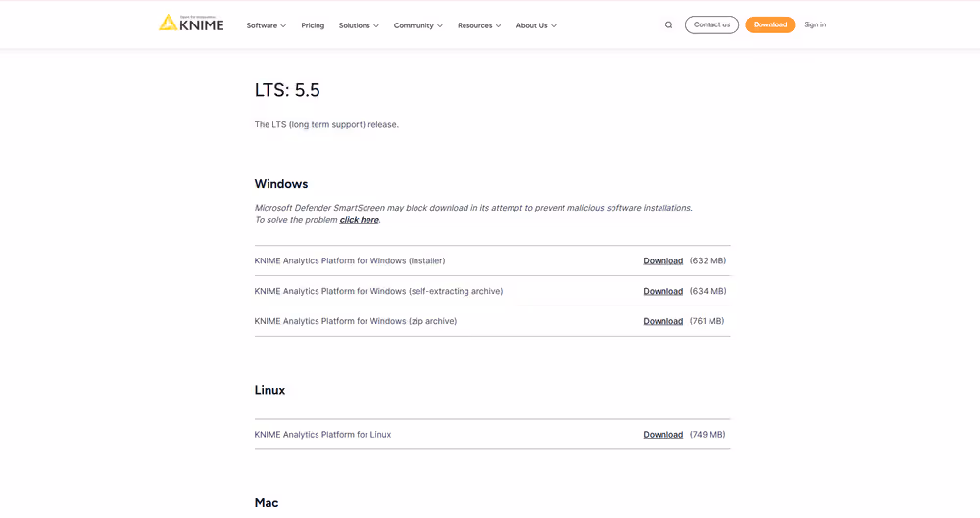Expand the Software menu
Viewport: 980px width, 518px height.
point(267,25)
